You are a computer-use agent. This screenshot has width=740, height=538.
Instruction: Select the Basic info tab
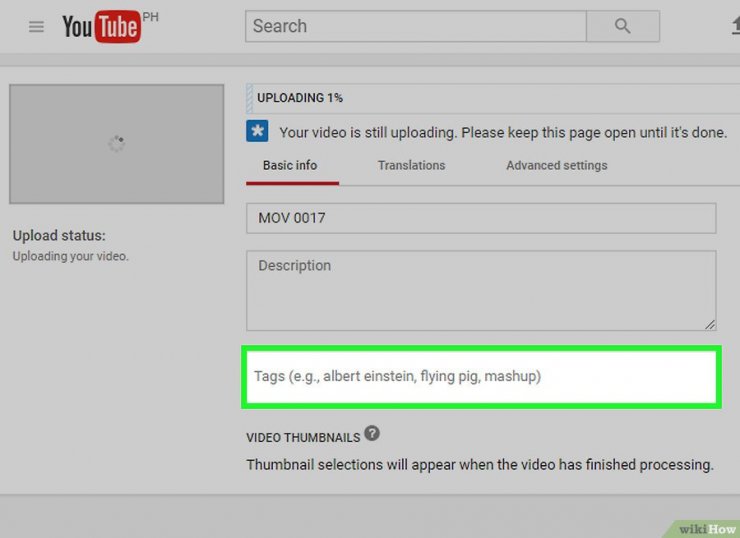point(290,165)
